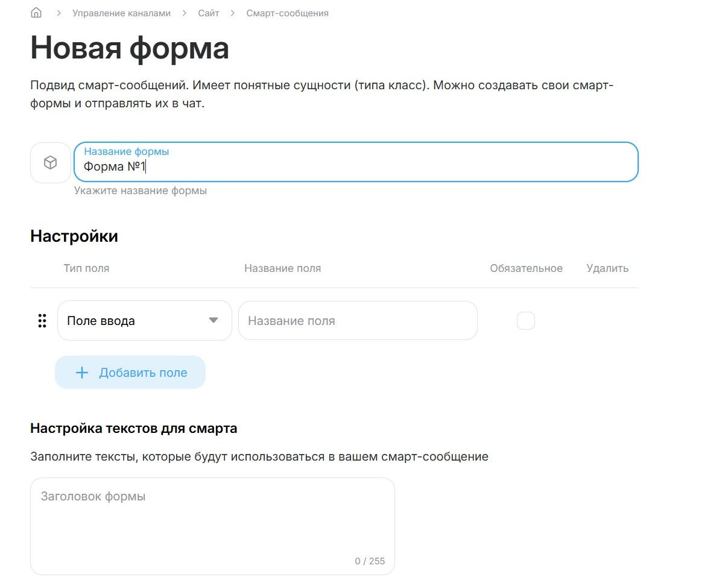Open the Сайт breadcrumb link
The image size is (728, 586).
tap(209, 13)
